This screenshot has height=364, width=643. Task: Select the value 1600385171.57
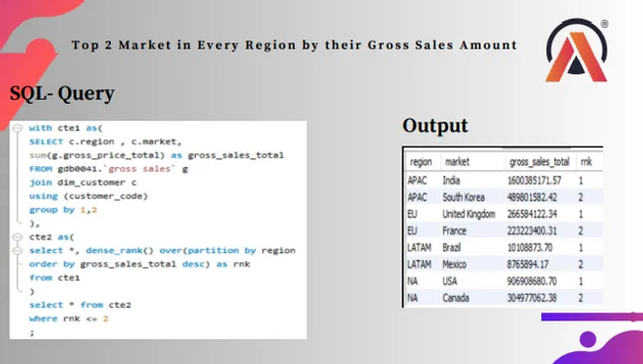pyautogui.click(x=534, y=180)
